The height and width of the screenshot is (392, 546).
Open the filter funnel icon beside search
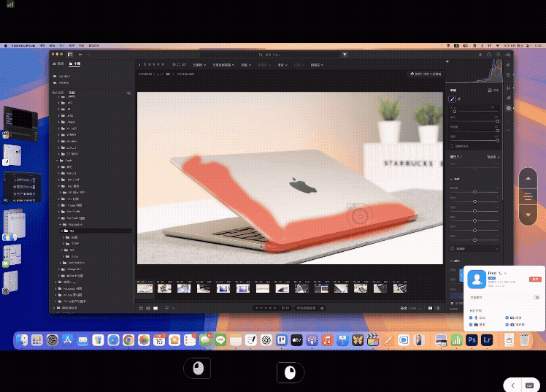(x=345, y=55)
